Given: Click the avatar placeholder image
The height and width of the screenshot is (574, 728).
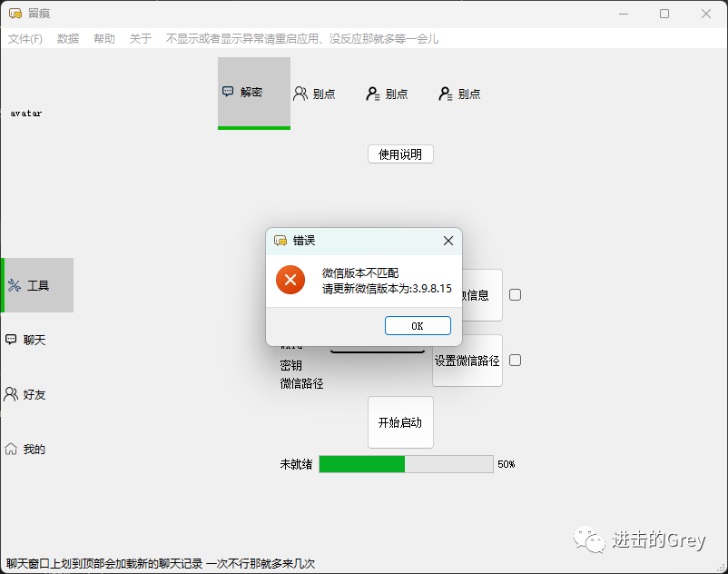Looking at the screenshot, I should [x=26, y=113].
